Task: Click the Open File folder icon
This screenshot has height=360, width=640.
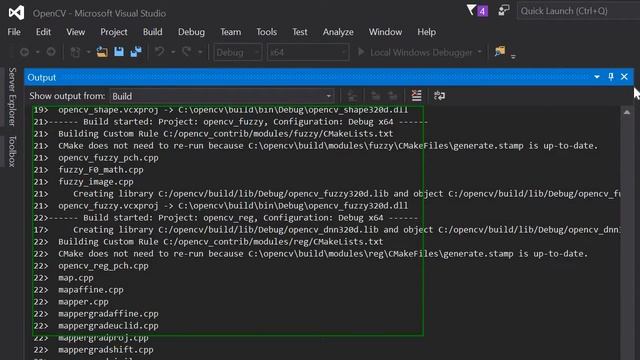Action: coord(102,52)
